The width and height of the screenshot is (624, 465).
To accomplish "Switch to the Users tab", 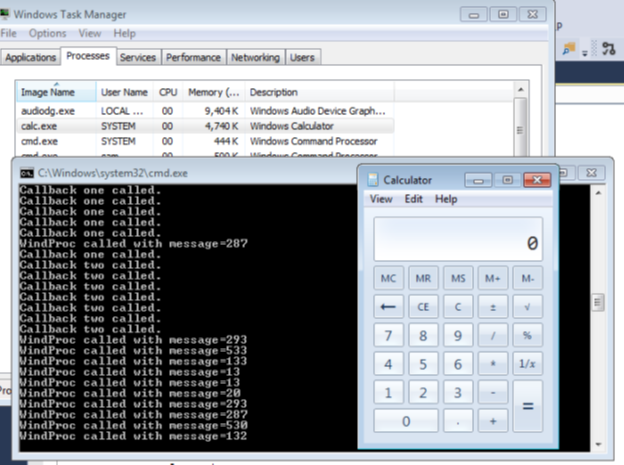I will point(302,58).
